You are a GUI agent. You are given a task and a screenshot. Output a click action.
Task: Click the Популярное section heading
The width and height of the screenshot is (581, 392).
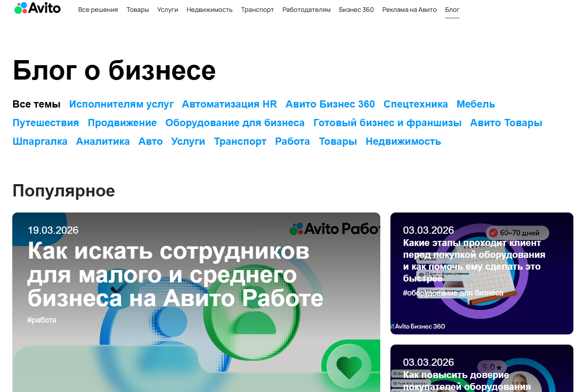(64, 191)
